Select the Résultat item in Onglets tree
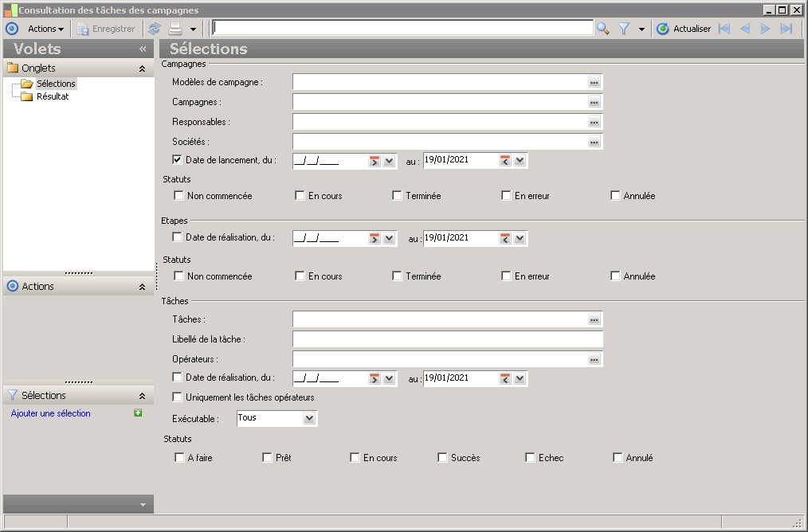This screenshot has height=532, width=808. pos(53,96)
